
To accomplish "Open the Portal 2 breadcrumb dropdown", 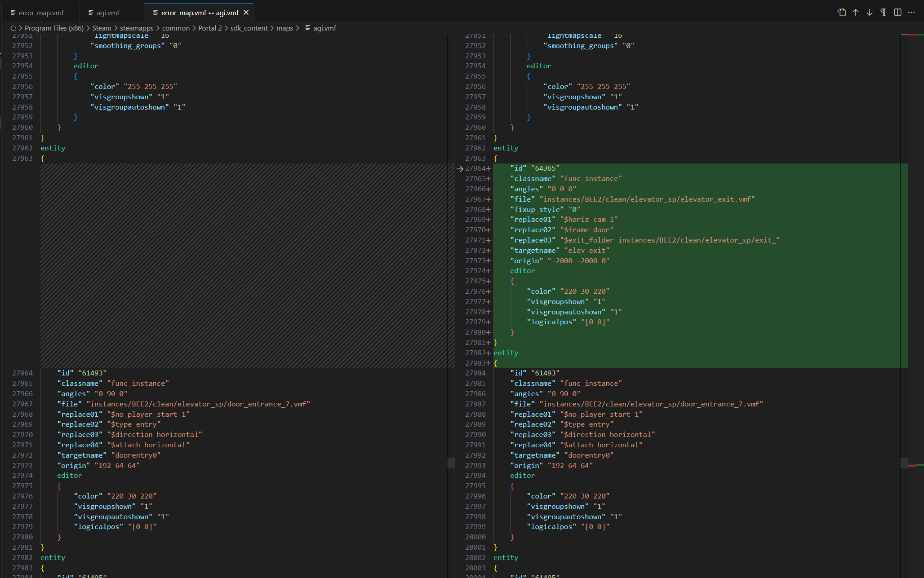I will [x=210, y=28].
